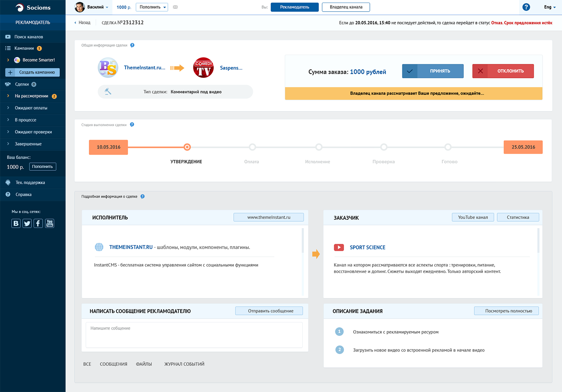The height and width of the screenshot is (392, 562).
Task: Click the red Отклонить button
Action: 503,71
